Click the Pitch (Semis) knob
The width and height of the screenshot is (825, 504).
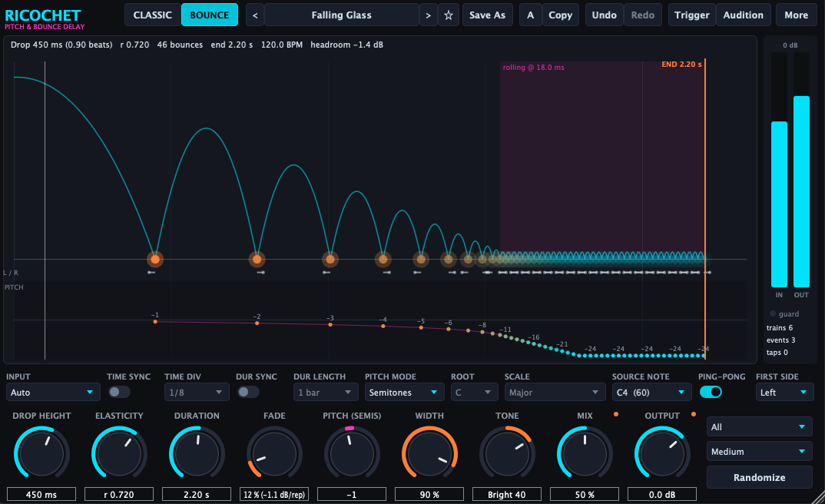[352, 453]
